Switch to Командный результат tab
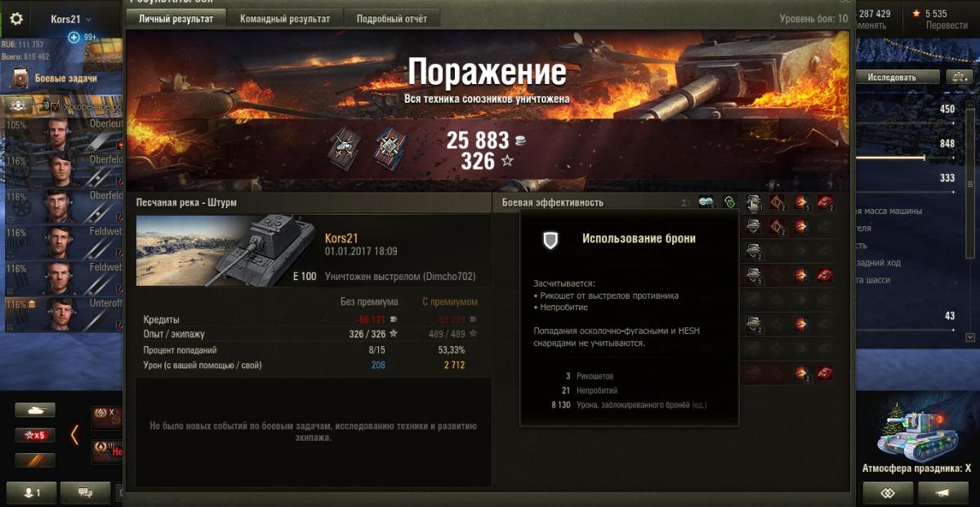 pyautogui.click(x=285, y=19)
